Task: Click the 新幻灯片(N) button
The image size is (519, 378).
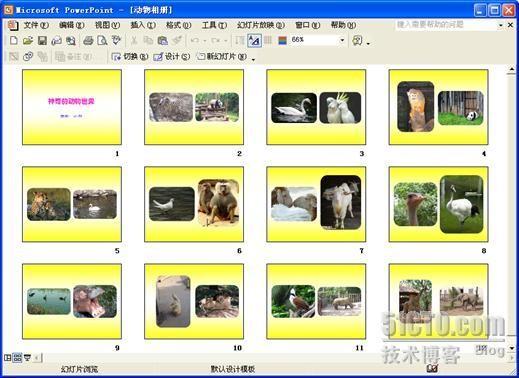Action: pyautogui.click(x=222, y=57)
